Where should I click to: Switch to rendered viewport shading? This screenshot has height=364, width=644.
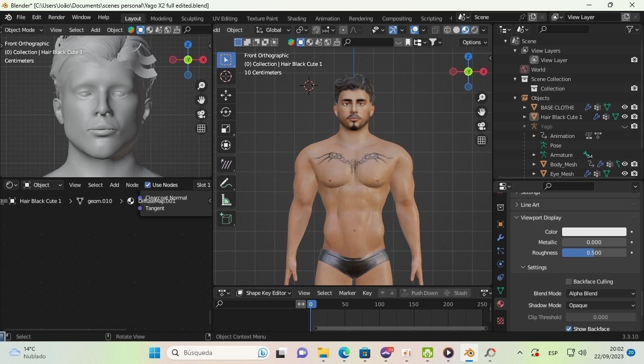(474, 30)
